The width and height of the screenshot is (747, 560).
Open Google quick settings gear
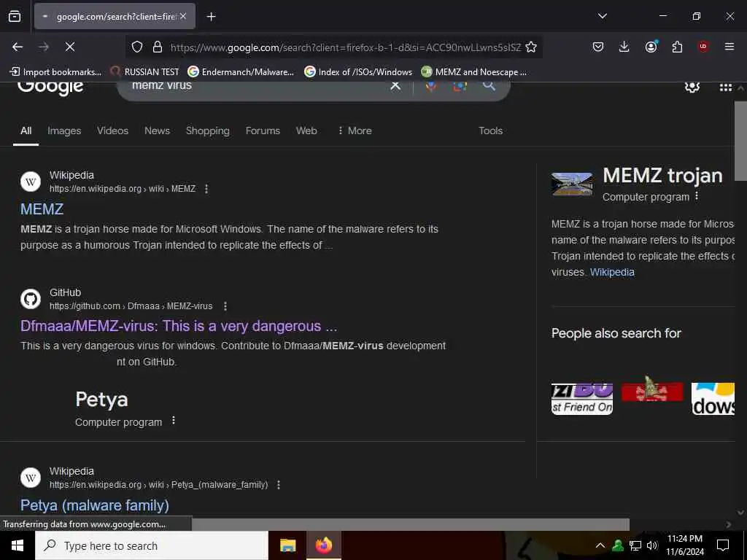692,87
